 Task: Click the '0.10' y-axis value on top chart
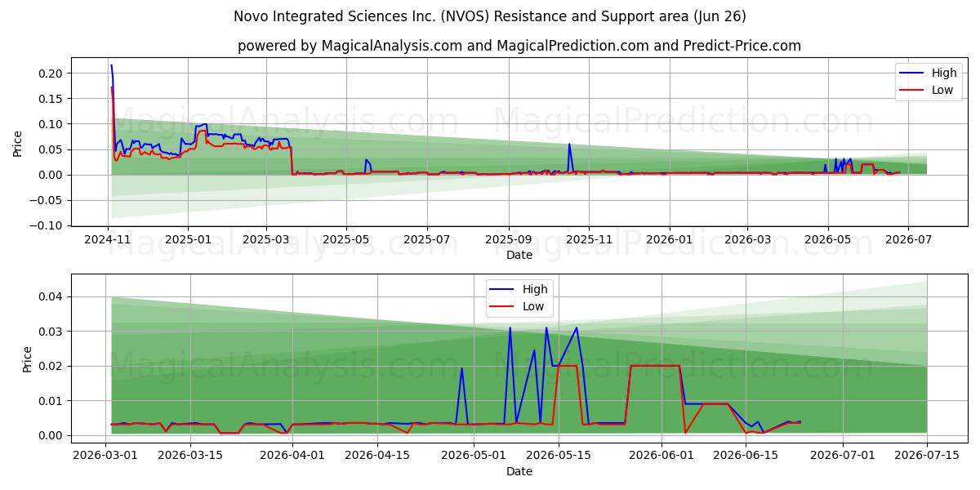tap(51, 124)
